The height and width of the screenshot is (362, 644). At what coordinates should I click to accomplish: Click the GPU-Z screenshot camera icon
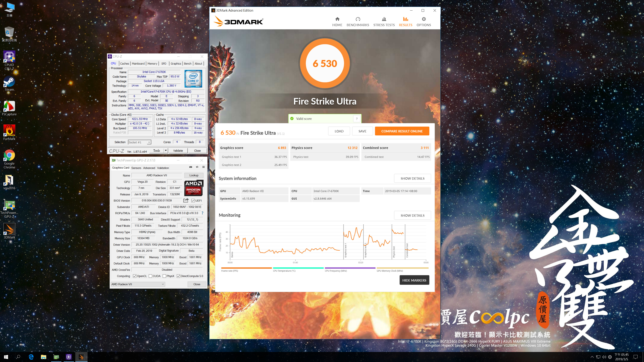(191, 167)
